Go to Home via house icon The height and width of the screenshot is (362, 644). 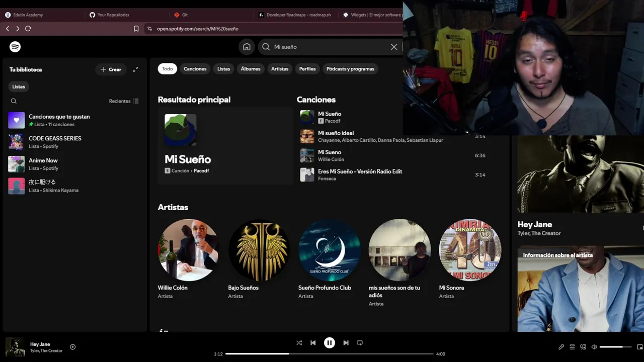(x=247, y=47)
